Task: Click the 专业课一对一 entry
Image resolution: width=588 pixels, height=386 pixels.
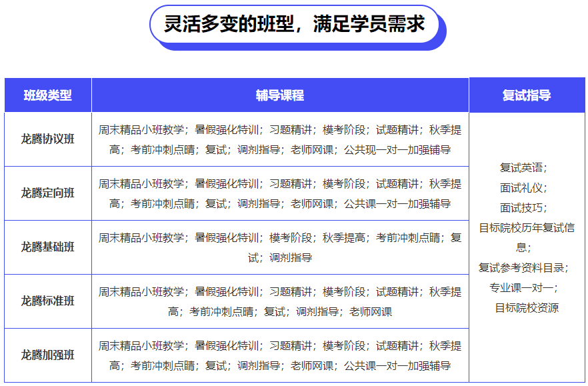Action: pyautogui.click(x=526, y=287)
